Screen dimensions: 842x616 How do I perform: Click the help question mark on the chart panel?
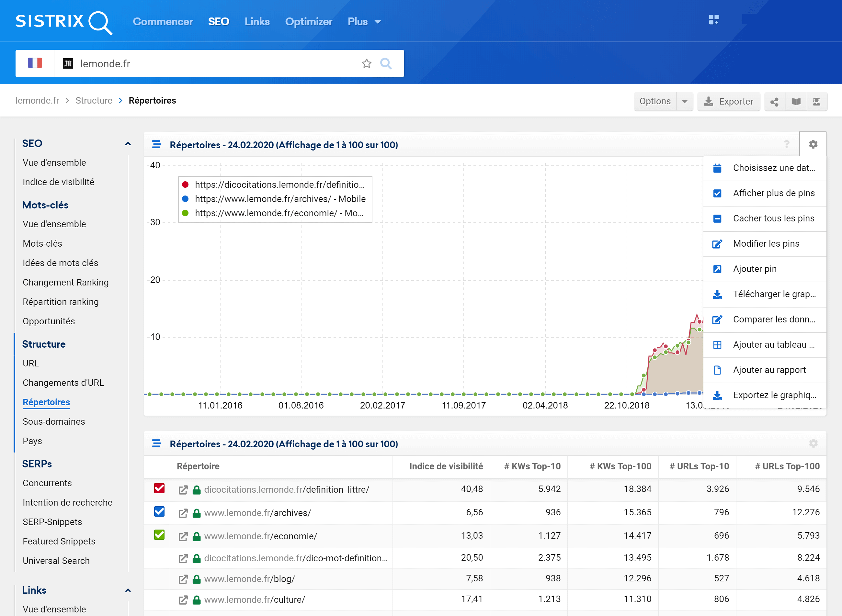[786, 144]
